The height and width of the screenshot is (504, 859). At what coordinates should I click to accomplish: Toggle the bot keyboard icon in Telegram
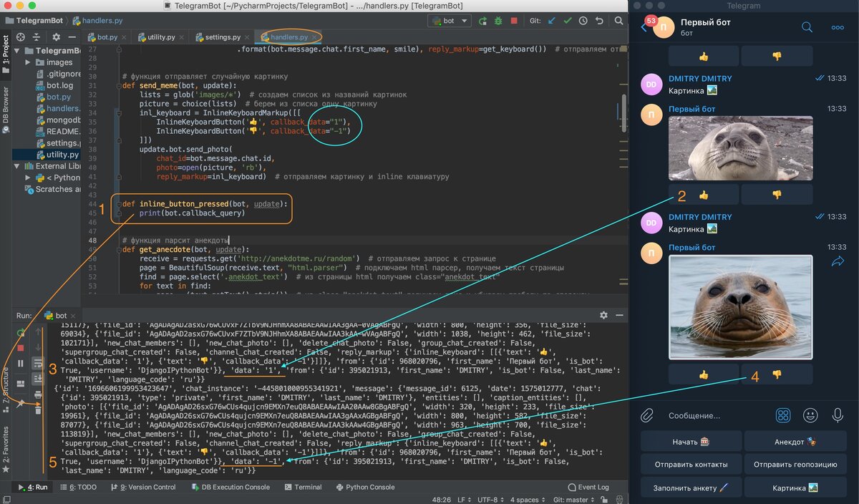[x=783, y=415]
